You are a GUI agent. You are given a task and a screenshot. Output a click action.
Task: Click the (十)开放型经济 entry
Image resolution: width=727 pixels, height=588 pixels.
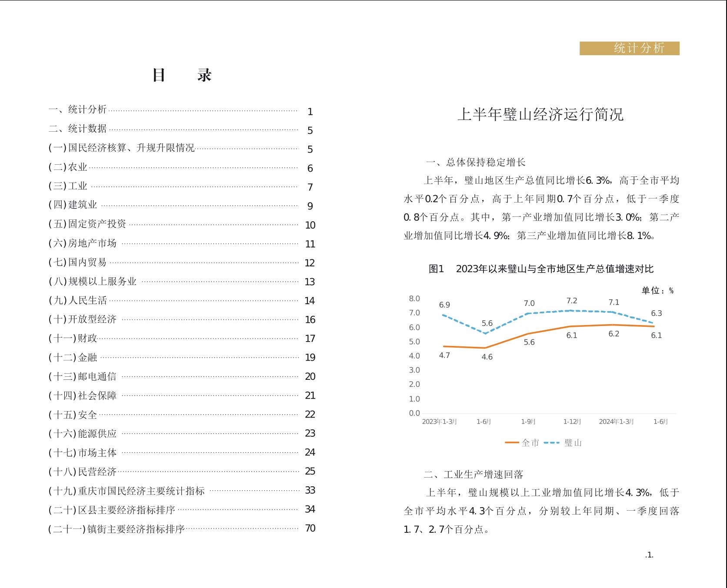(x=182, y=319)
